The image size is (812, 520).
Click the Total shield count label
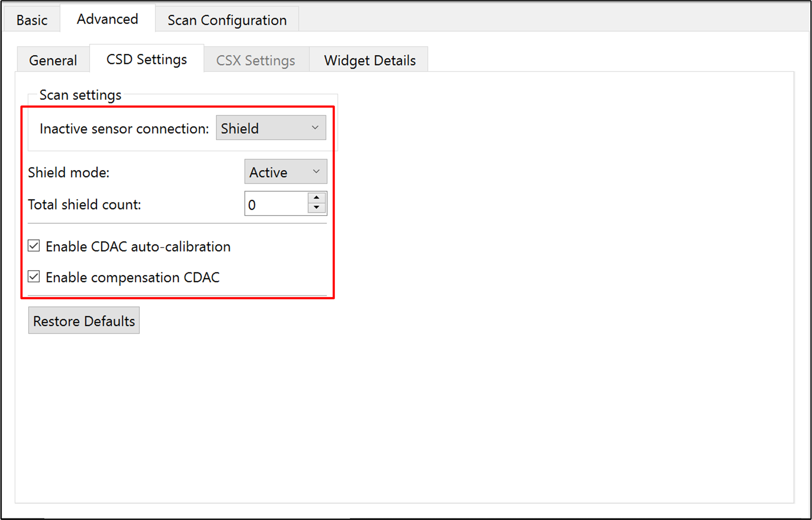coord(85,204)
